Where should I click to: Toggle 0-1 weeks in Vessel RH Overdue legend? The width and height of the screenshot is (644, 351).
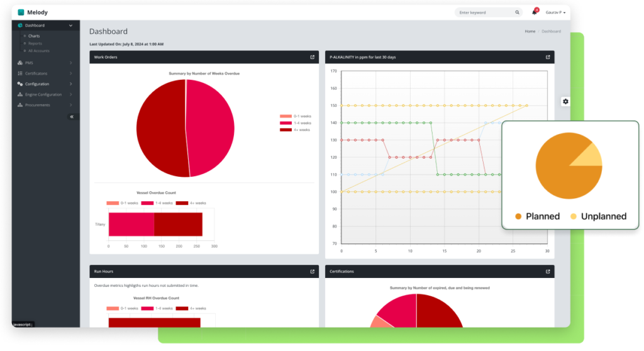(123, 308)
